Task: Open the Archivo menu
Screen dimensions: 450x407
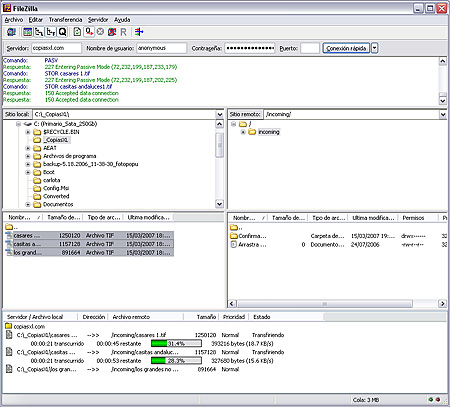Action: [14, 20]
